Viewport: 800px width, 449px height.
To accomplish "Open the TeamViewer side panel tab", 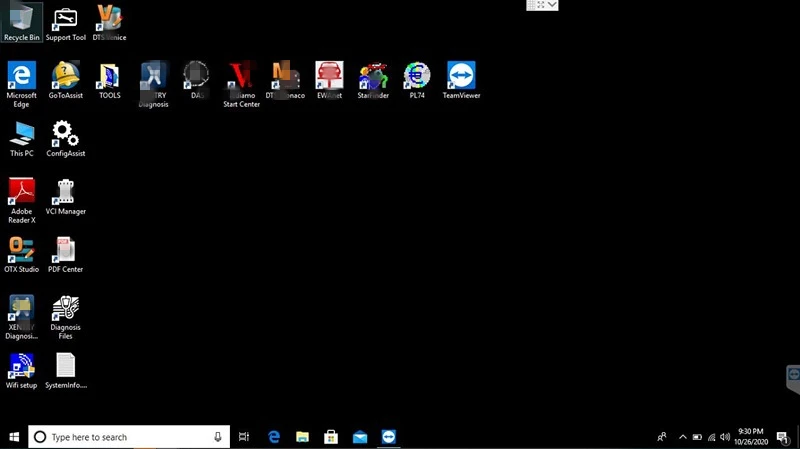I will [x=793, y=378].
